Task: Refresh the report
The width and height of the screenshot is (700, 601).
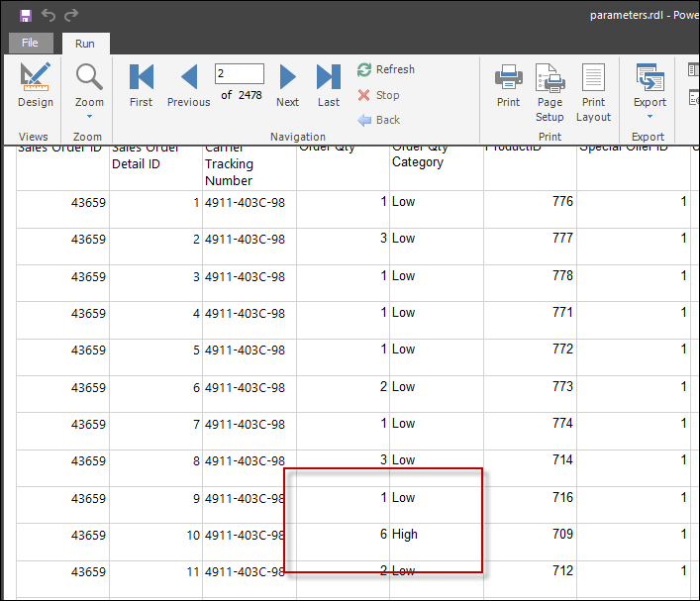Action: click(386, 69)
